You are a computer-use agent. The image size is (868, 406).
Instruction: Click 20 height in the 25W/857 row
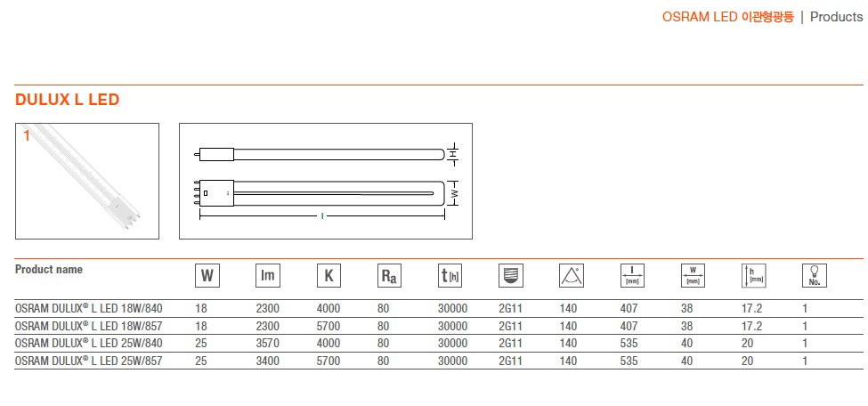coord(748,361)
